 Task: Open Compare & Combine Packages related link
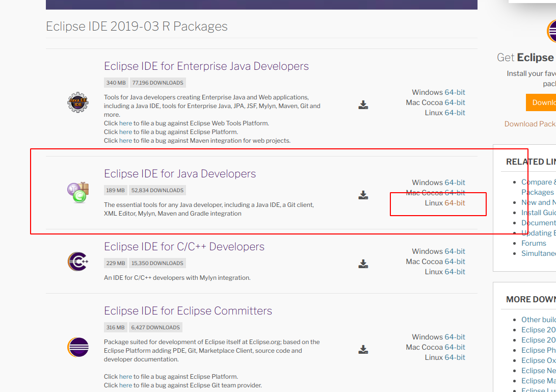click(538, 187)
